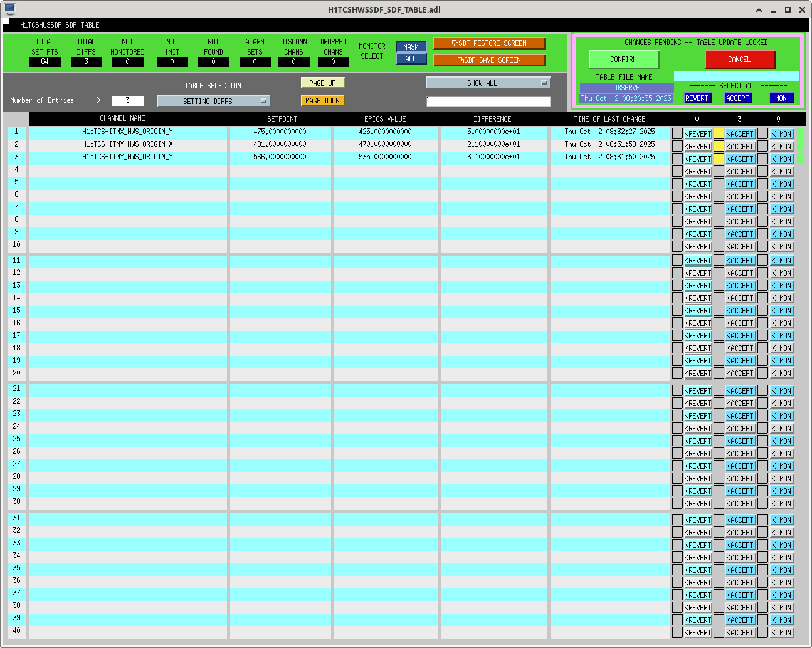This screenshot has height=648, width=812.
Task: Click the roll-up arrow in the title bar
Action: 759,9
